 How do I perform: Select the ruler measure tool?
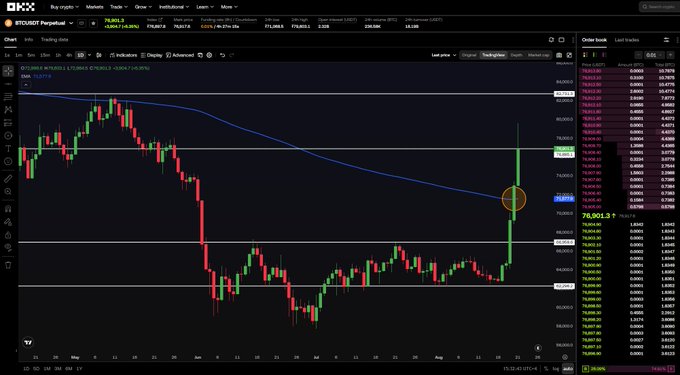8,179
